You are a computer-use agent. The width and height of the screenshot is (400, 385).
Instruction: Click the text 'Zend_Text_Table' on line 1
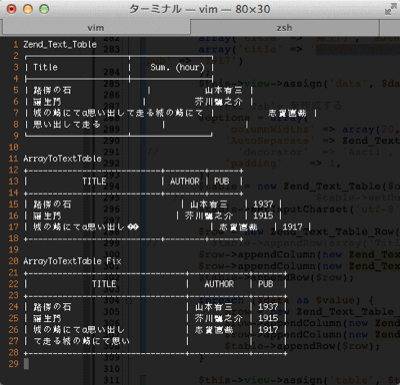(x=60, y=45)
